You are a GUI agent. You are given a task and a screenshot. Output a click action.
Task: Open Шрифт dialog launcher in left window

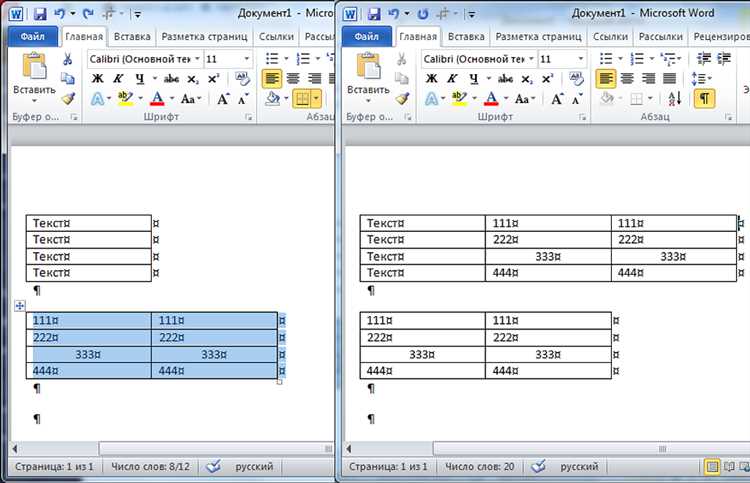pos(249,117)
